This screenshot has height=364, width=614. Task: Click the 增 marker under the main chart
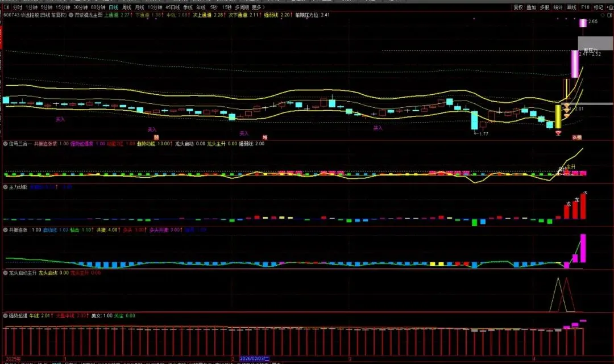tap(265, 137)
